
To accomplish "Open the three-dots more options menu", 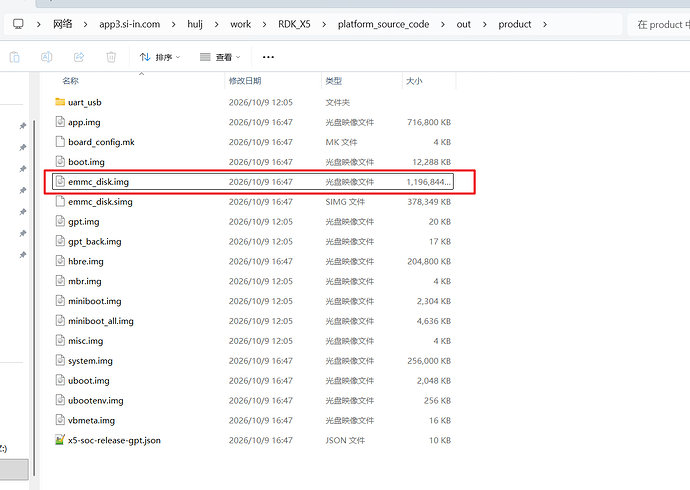I will pyautogui.click(x=268, y=57).
